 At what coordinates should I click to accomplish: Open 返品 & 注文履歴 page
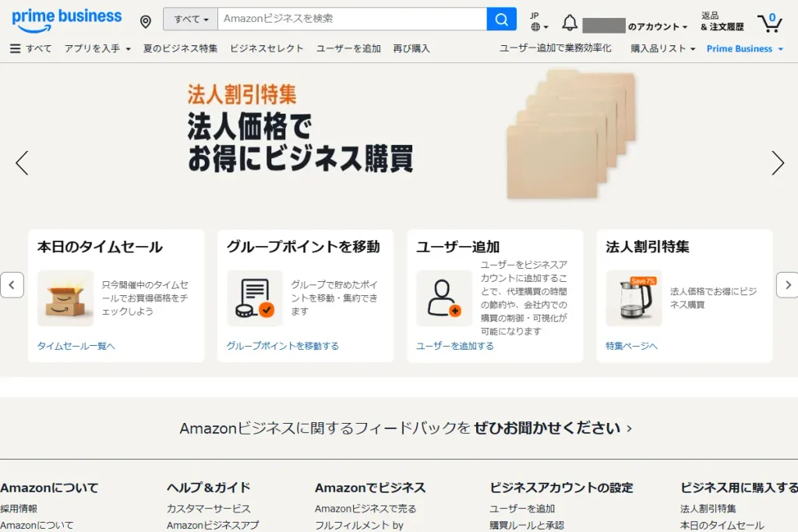coord(722,21)
